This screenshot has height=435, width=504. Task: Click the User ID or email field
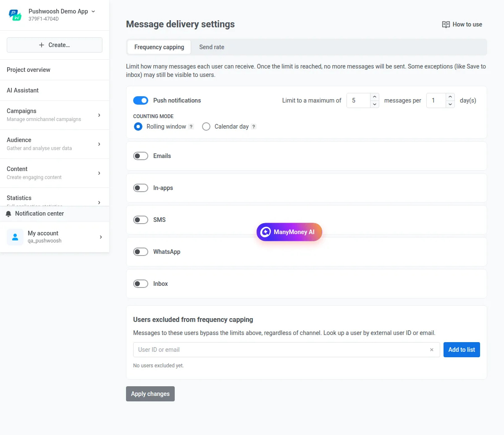(x=286, y=350)
